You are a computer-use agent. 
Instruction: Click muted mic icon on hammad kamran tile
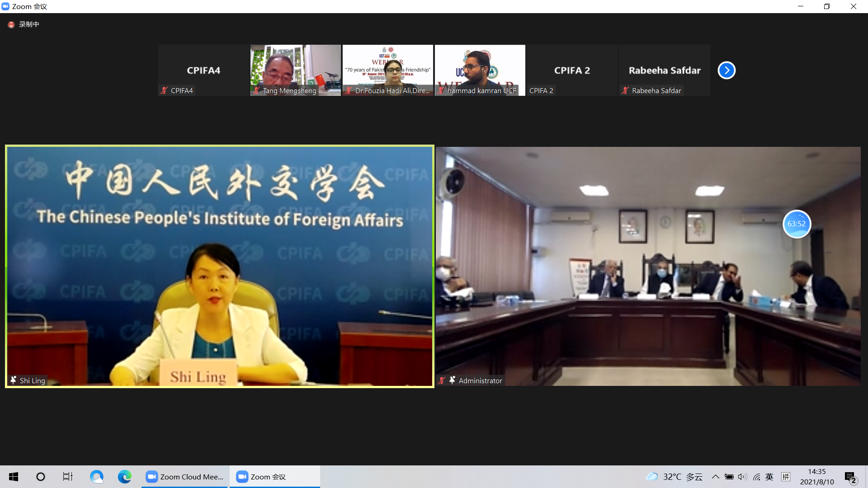click(x=441, y=90)
